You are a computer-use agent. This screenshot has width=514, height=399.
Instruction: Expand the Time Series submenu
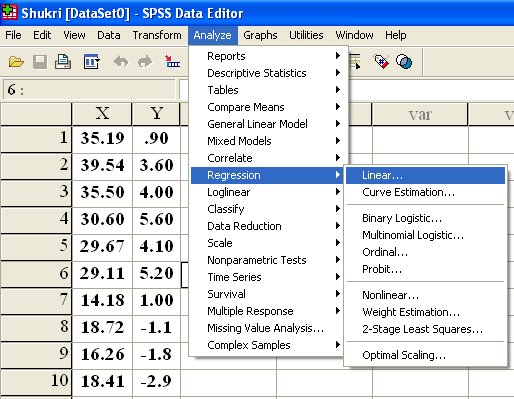(267, 277)
